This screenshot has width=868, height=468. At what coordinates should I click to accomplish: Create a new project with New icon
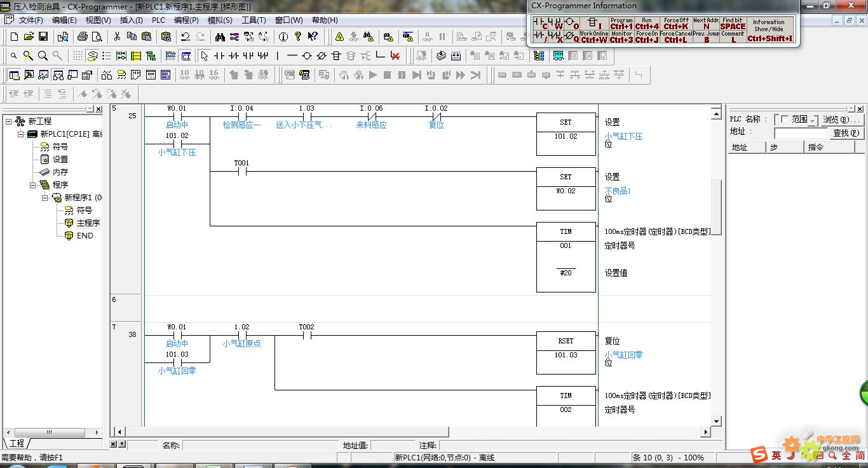[x=14, y=36]
